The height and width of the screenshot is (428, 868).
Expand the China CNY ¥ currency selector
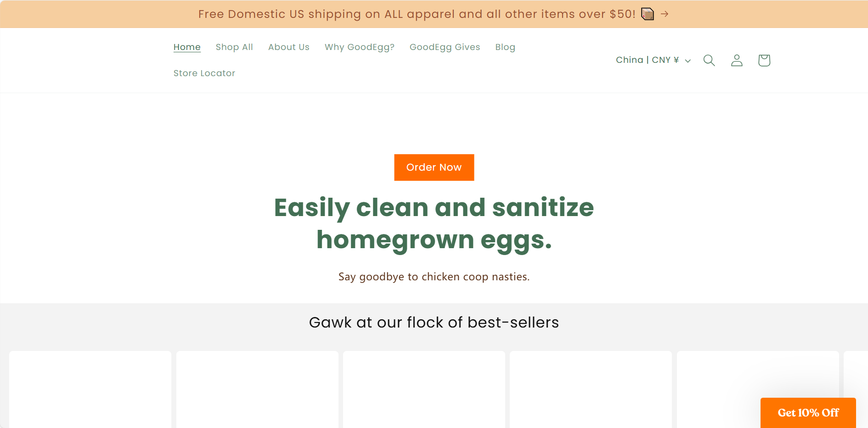click(x=648, y=60)
